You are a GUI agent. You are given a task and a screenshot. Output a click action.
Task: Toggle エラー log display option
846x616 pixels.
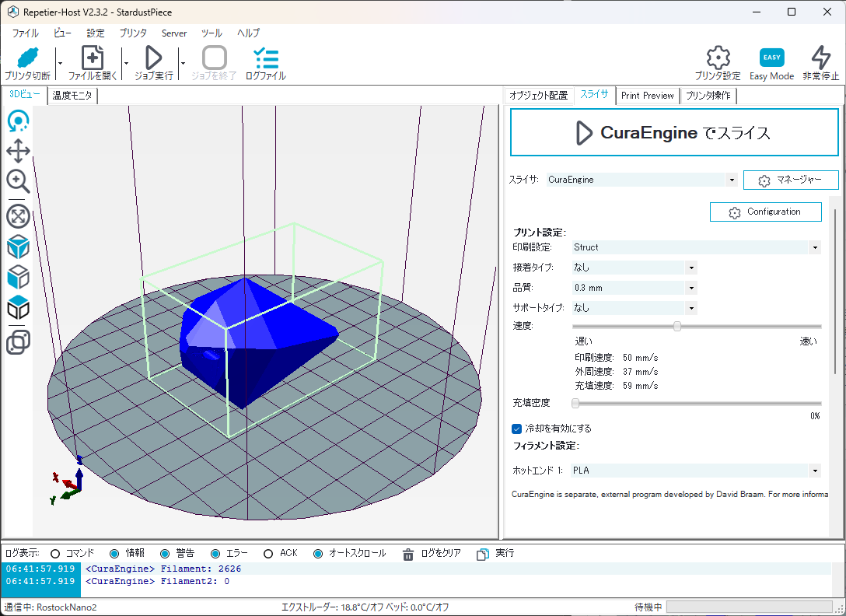pos(215,554)
